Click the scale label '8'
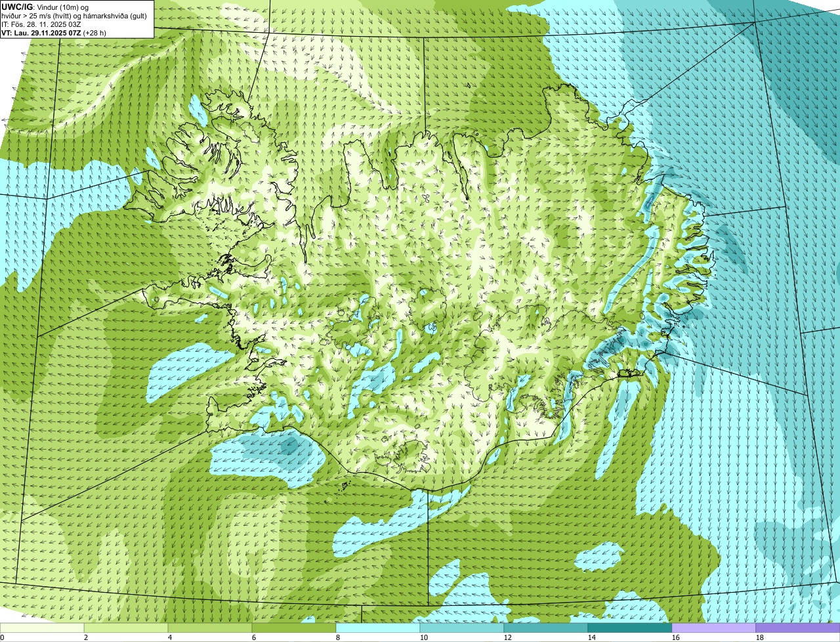 [338, 637]
